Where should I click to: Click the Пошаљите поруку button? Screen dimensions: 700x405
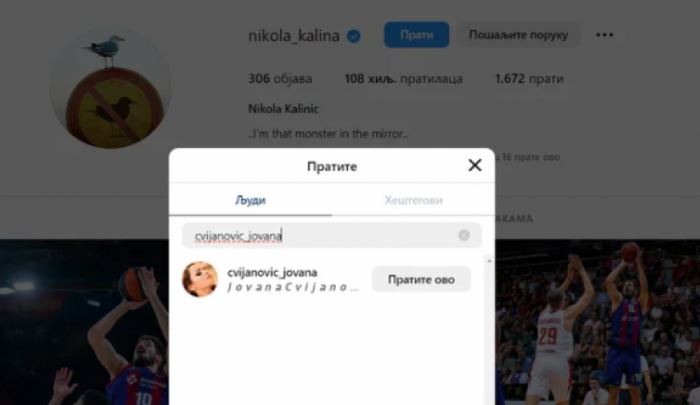coord(518,35)
